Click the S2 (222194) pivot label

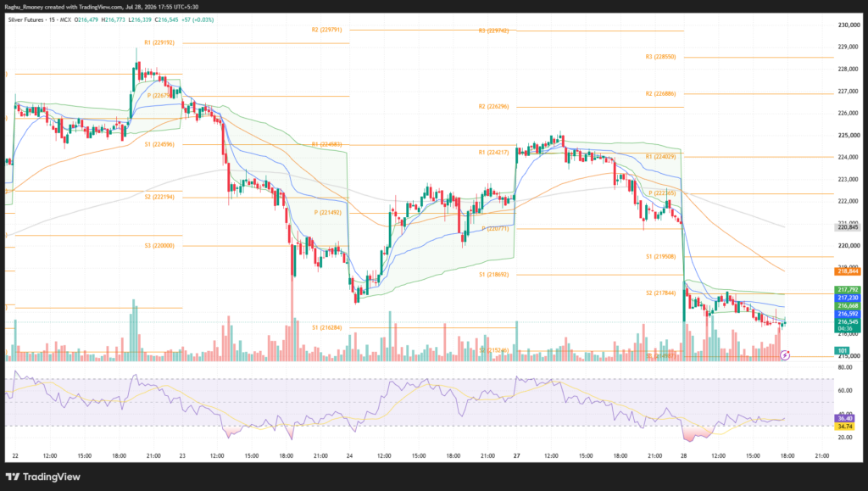click(159, 197)
